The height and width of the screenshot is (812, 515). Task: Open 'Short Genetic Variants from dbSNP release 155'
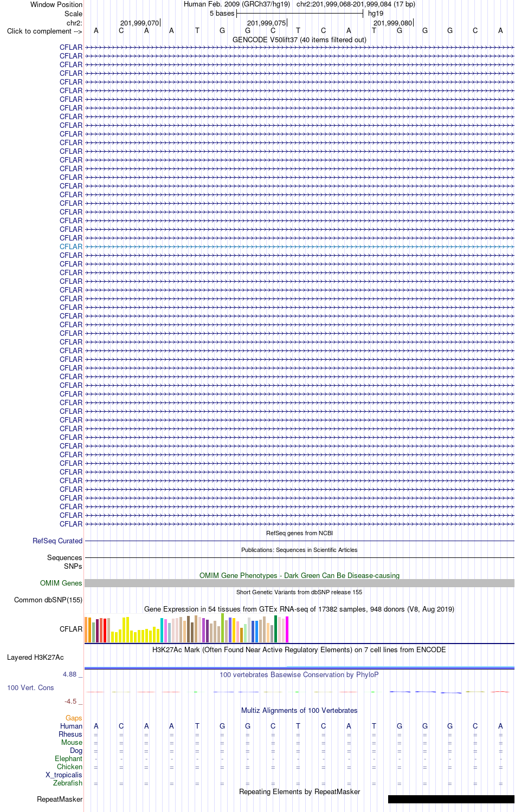(299, 592)
